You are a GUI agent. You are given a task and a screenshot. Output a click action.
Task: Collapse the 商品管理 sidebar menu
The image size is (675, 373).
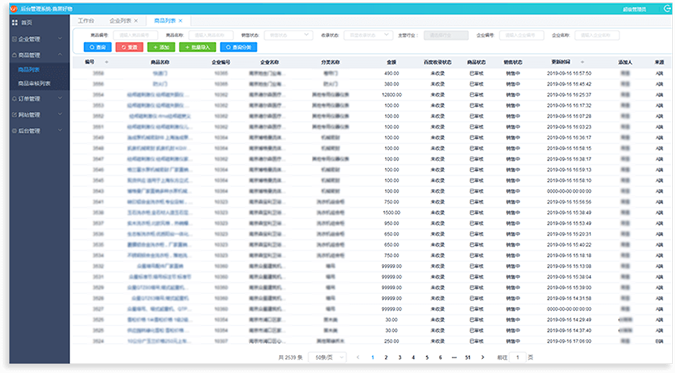click(x=39, y=55)
